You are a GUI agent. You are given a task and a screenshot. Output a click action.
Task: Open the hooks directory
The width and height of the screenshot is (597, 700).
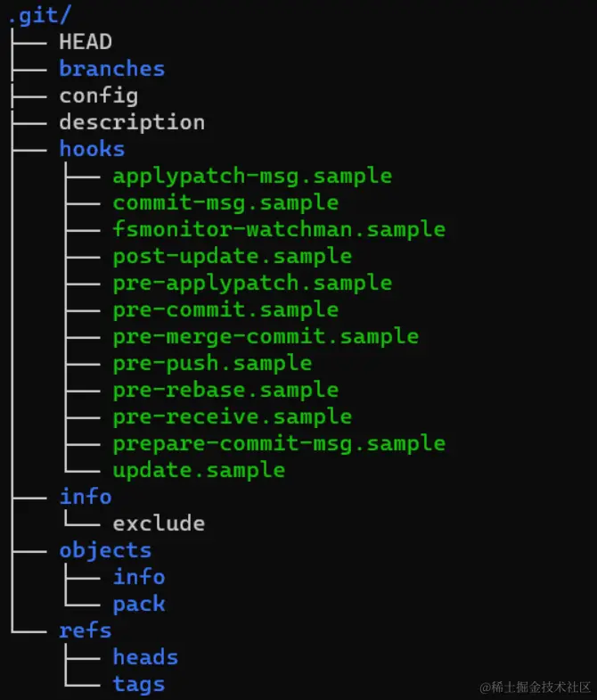click(92, 149)
